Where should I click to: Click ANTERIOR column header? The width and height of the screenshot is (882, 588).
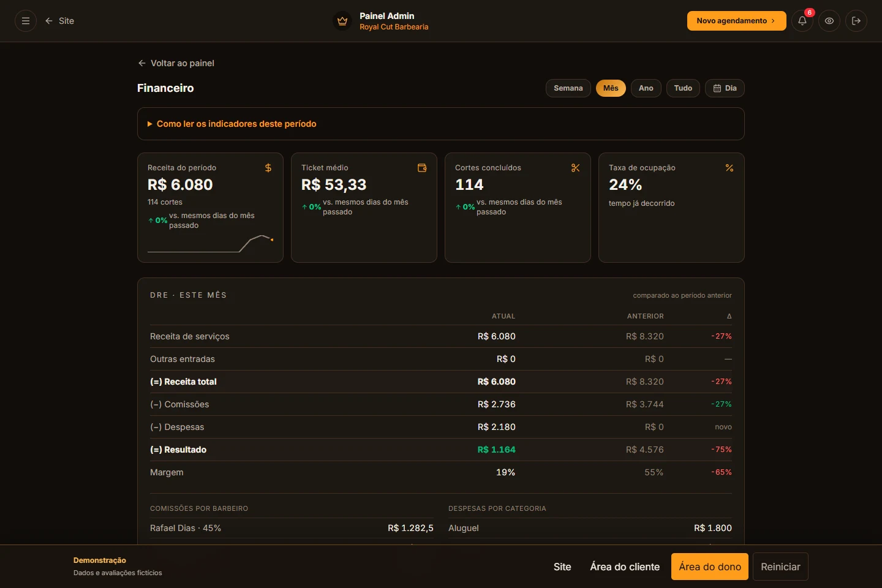[x=646, y=316]
